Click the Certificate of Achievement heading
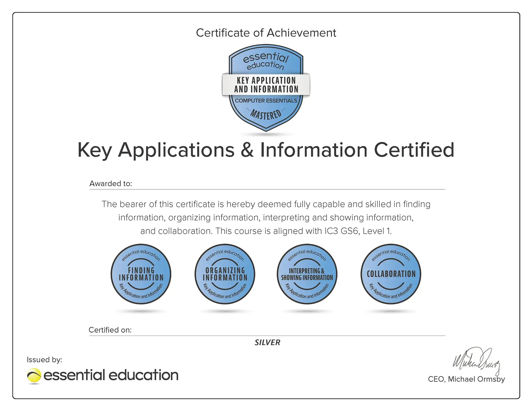This screenshot has width=532, height=411. [266, 33]
